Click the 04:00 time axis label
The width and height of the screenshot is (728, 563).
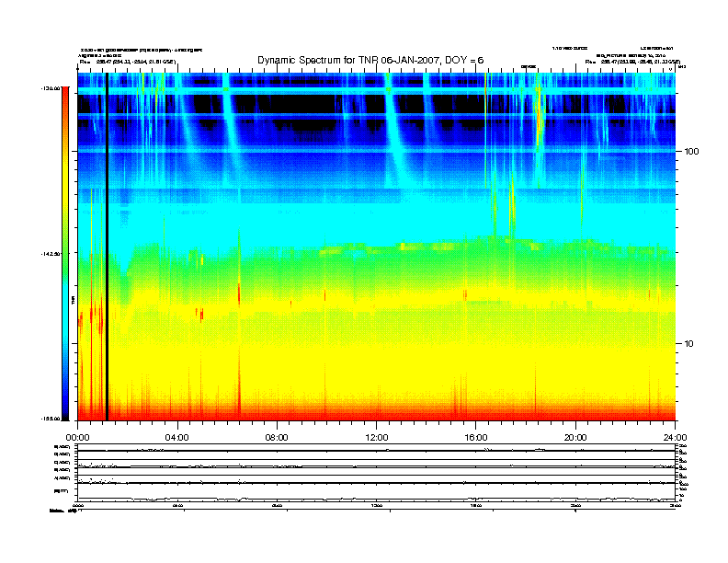pos(176,438)
